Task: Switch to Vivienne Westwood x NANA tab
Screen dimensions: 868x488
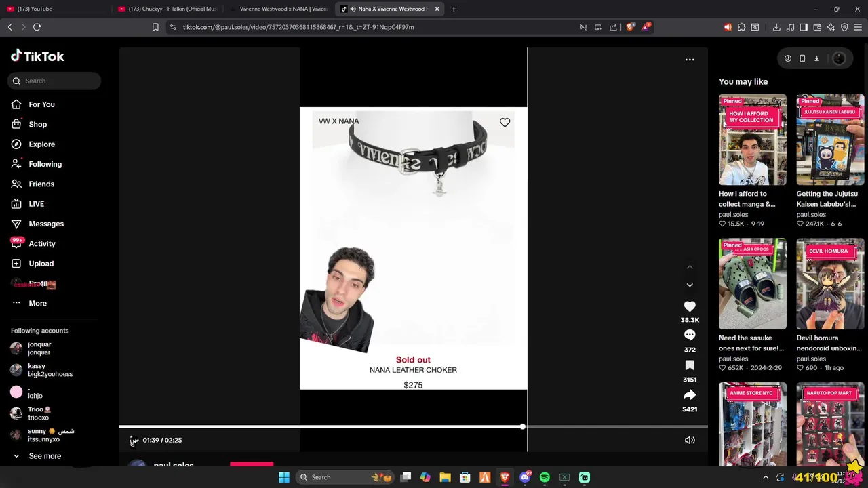Action: click(279, 9)
